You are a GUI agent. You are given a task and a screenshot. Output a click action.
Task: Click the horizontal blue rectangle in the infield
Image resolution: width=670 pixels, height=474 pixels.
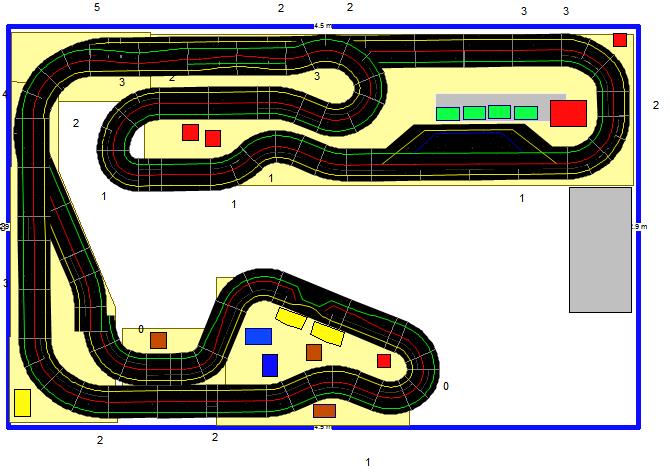coord(259,336)
